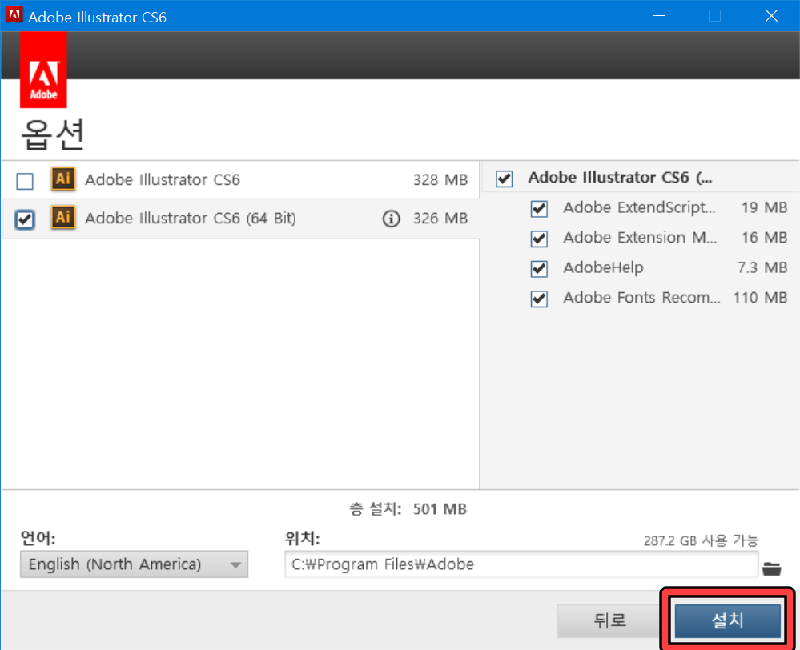Open the language dropdown English (North America)
The height and width of the screenshot is (650, 800).
134,564
